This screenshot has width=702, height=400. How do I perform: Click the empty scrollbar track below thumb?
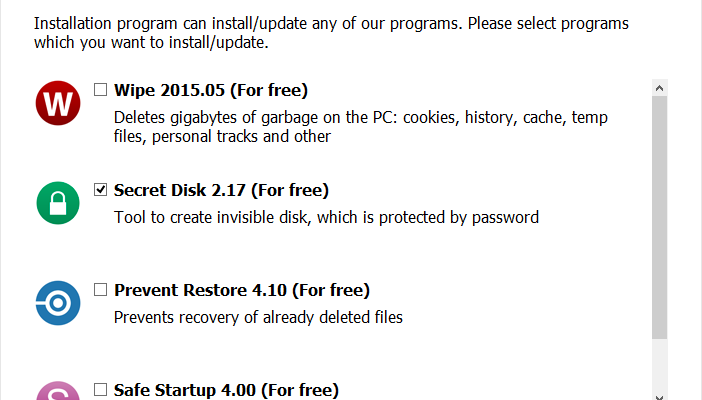(659, 360)
